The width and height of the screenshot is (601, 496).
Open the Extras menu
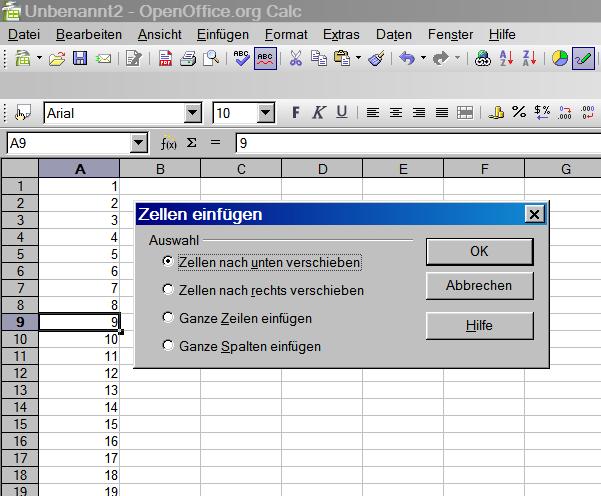click(341, 34)
